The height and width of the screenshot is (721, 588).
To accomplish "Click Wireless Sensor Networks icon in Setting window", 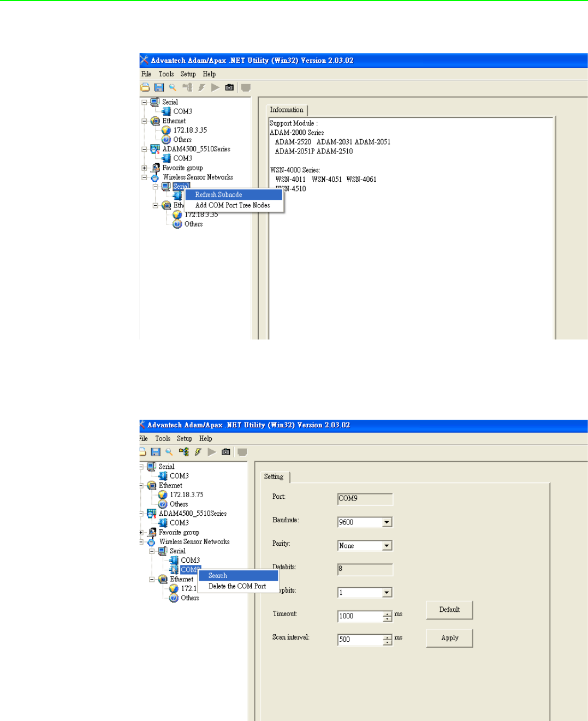I will [x=152, y=542].
